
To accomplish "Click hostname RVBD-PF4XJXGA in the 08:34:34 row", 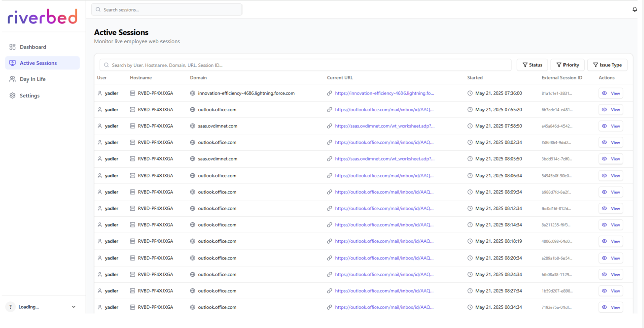I will click(155, 307).
